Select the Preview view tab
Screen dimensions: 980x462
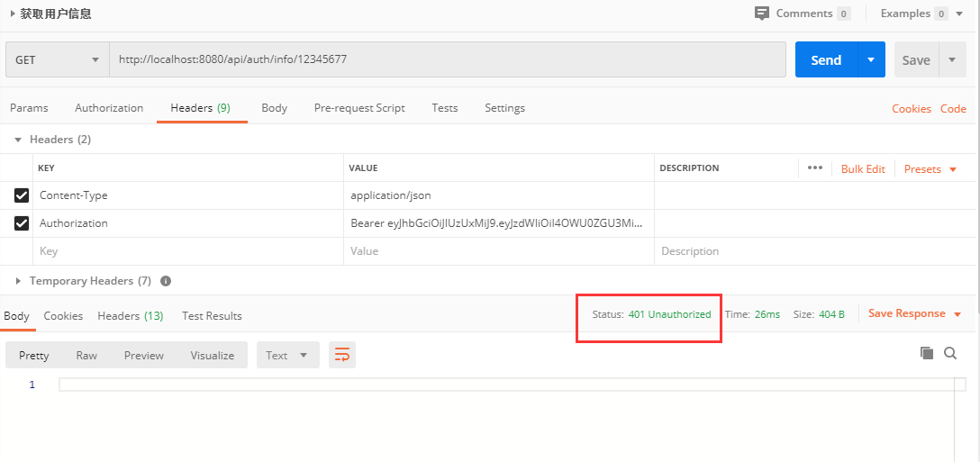(144, 355)
